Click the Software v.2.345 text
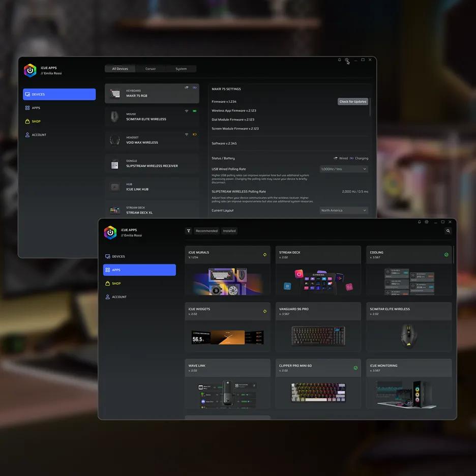Viewport: 476px width, 476px height. 224,143
